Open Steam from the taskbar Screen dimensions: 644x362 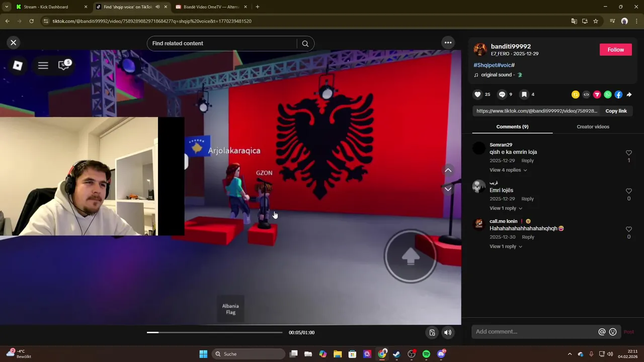(396, 354)
